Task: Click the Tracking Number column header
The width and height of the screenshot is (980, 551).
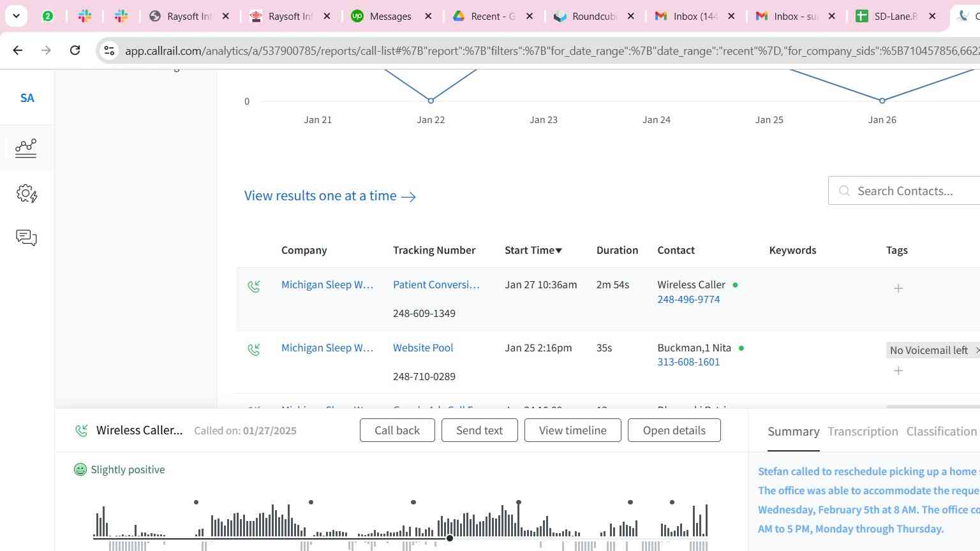Action: [434, 250]
